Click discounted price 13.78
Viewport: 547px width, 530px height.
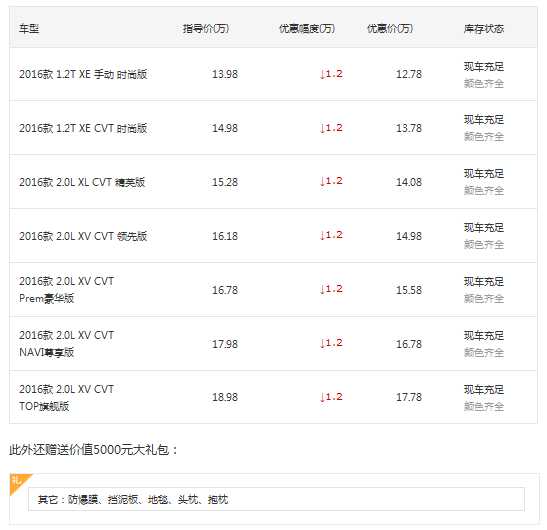pos(409,128)
